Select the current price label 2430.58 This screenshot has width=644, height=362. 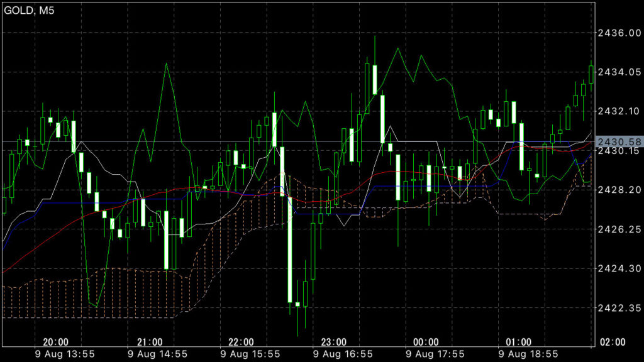tap(619, 142)
